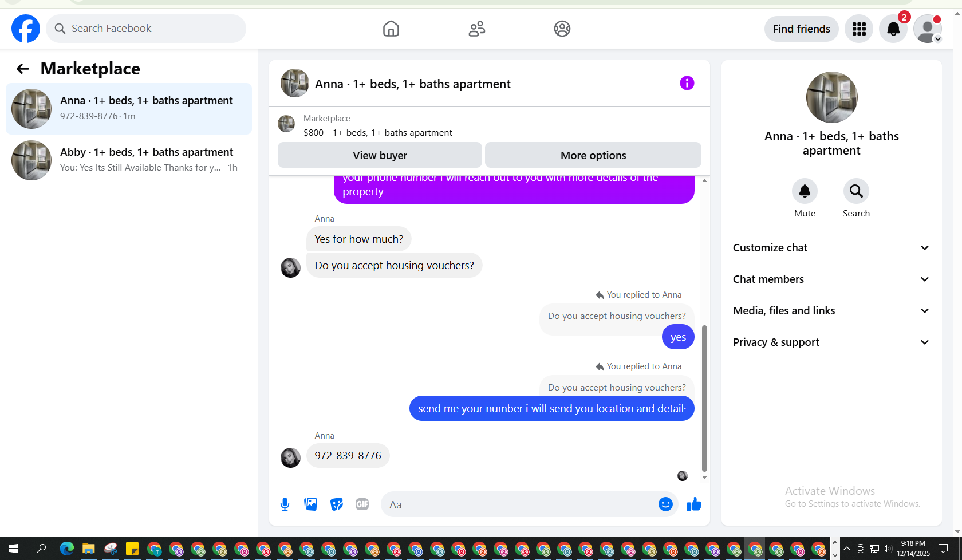Image resolution: width=962 pixels, height=560 pixels.
Task: Open the Friends icon in top navigation
Action: [477, 29]
